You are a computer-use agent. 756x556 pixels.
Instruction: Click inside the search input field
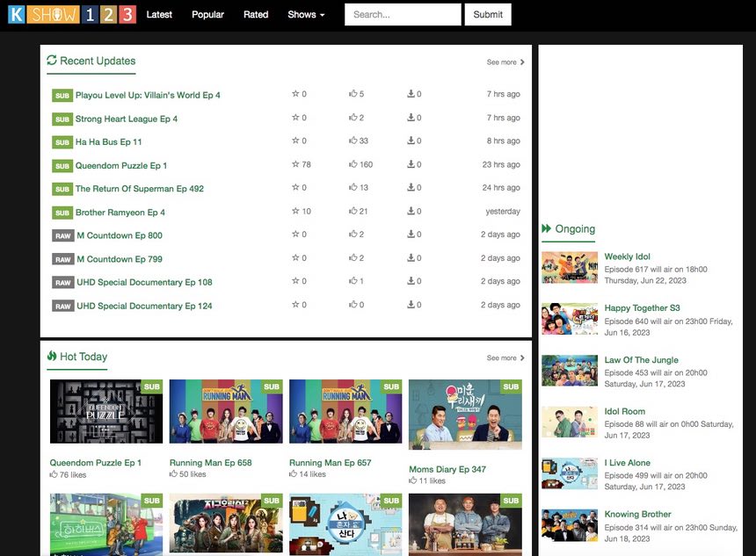click(x=402, y=14)
